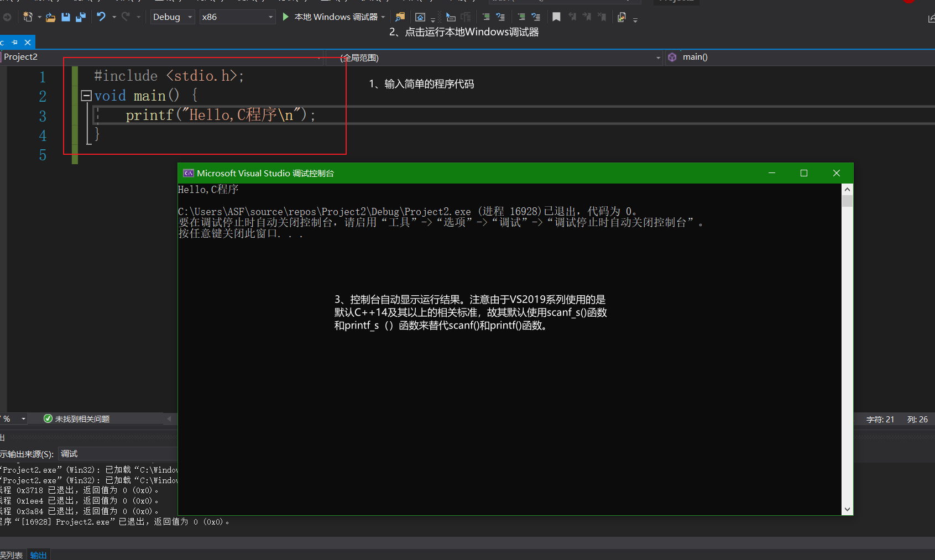Image resolution: width=935 pixels, height=560 pixels.
Task: Click the redo arrow icon
Action: click(126, 17)
